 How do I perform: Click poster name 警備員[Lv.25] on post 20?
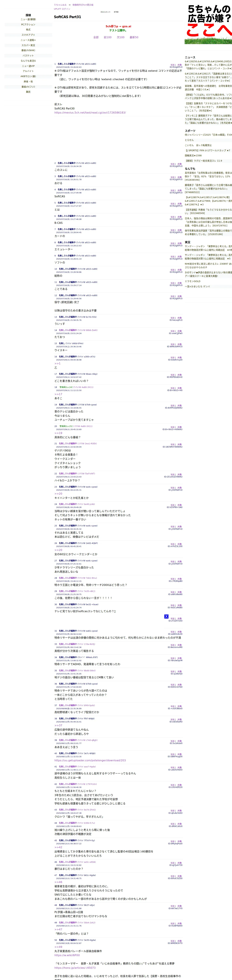[66, 426]
